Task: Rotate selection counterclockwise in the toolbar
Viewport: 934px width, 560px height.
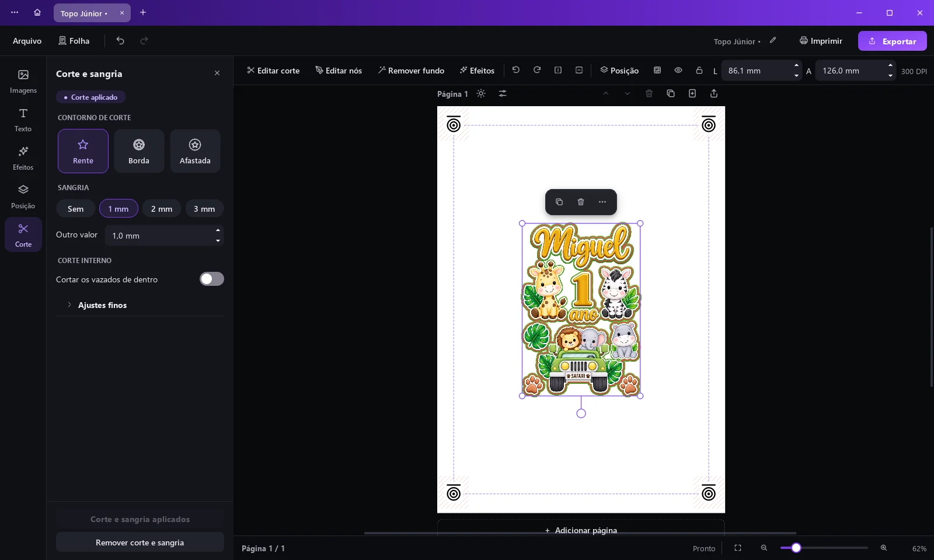Action: [516, 70]
